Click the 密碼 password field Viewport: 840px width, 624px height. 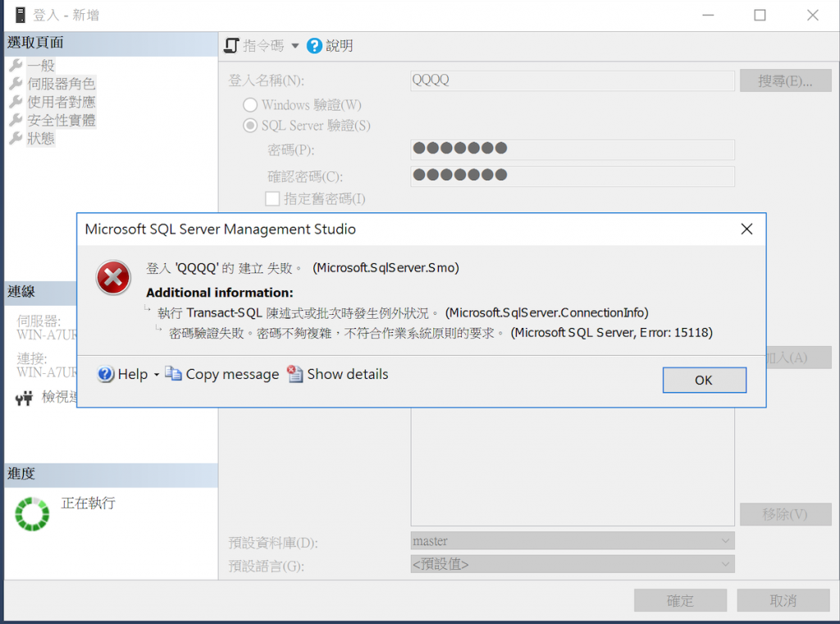572,149
